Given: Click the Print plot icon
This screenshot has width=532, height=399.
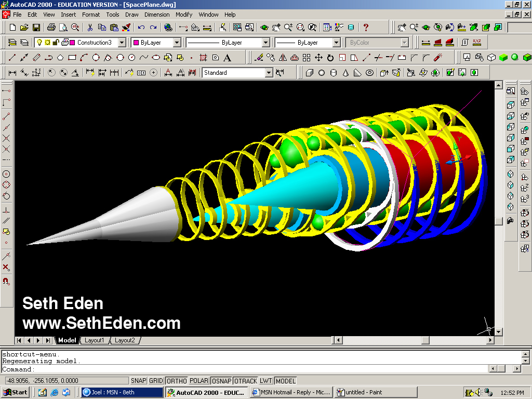Looking at the screenshot, I should [x=51, y=28].
